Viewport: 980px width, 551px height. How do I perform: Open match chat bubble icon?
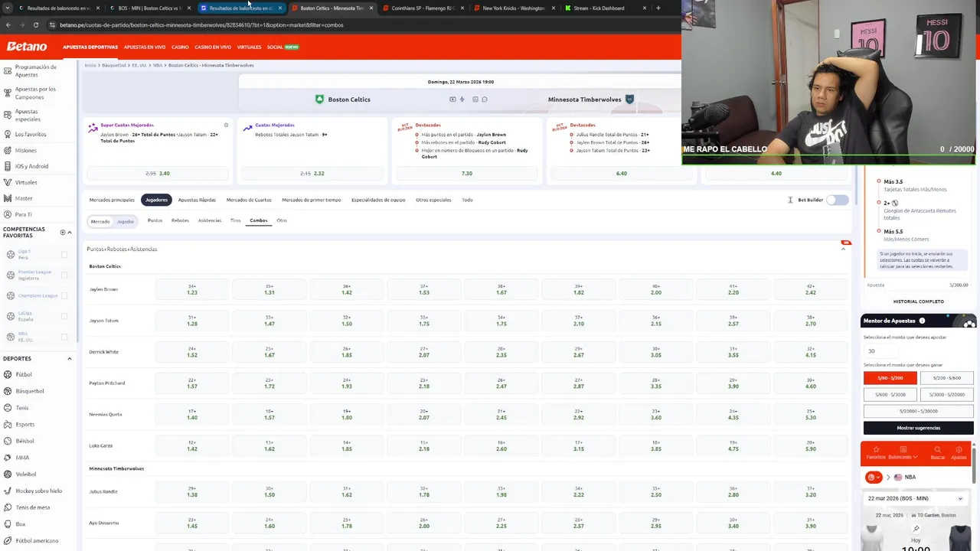click(485, 99)
